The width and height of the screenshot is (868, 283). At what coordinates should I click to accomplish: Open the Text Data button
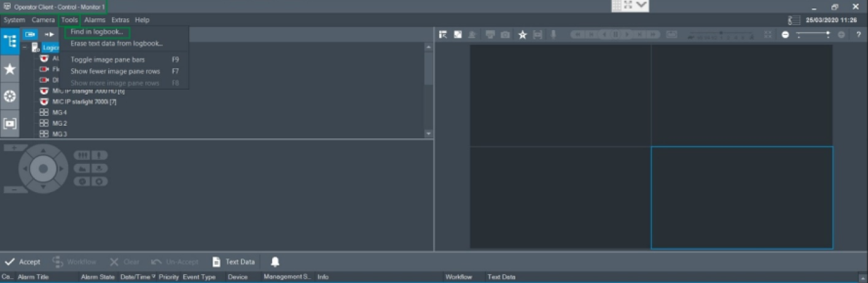pyautogui.click(x=233, y=262)
